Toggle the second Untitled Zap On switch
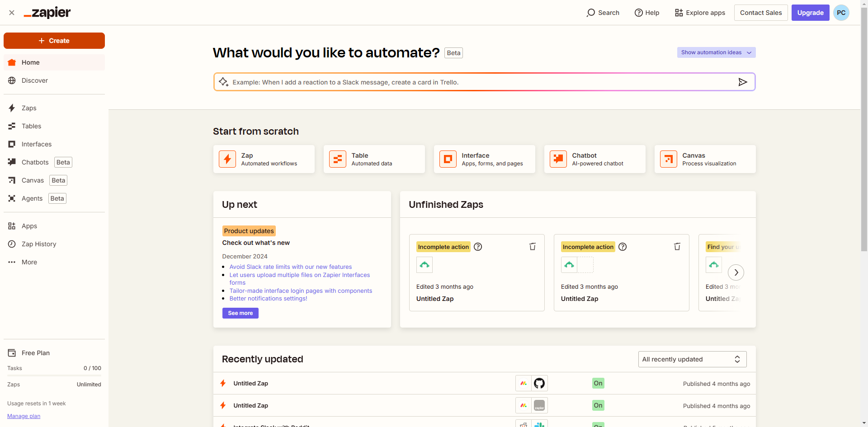The image size is (868, 427). click(x=598, y=405)
